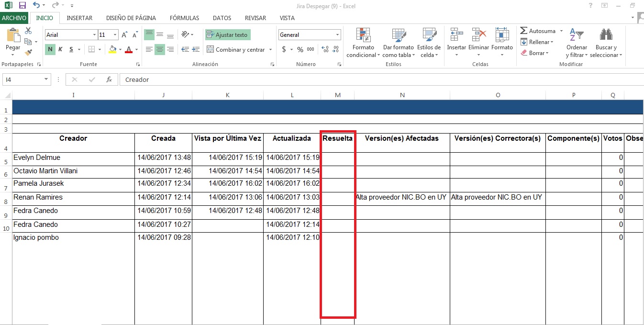This screenshot has width=644, height=325.
Task: Open the General number format dropdown
Action: pos(337,35)
